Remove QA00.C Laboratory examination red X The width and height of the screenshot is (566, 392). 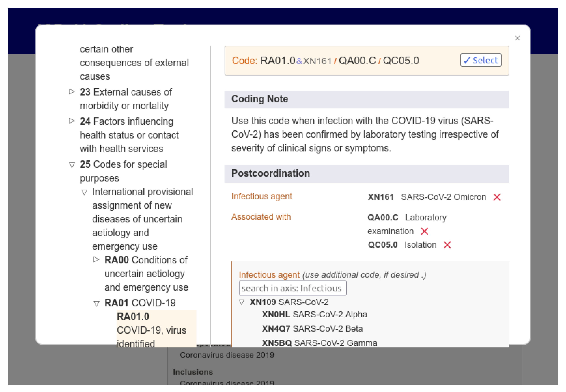click(424, 231)
